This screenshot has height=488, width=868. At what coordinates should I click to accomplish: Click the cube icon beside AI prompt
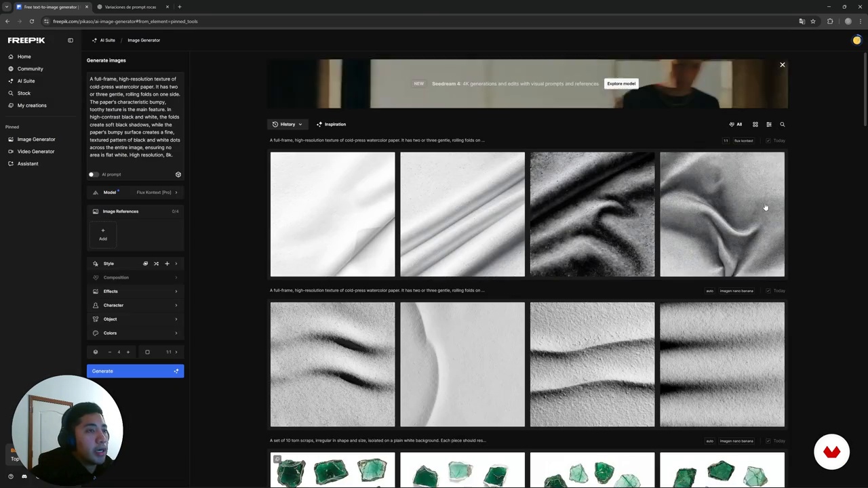point(178,174)
